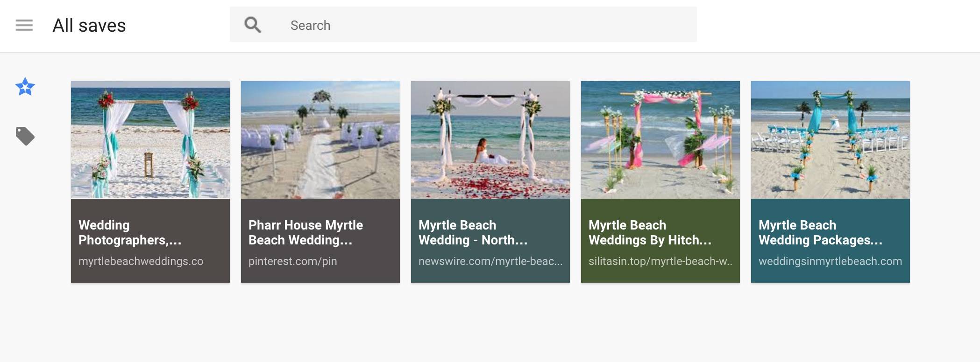Viewport: 980px width, 362px height.
Task: Visit newswire.com/myrtle-beac... source link
Action: (x=490, y=261)
